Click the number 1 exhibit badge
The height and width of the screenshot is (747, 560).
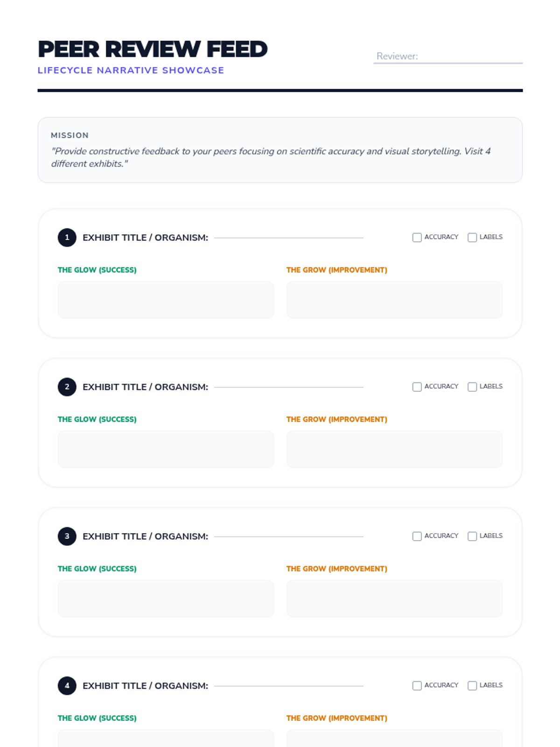pos(67,238)
